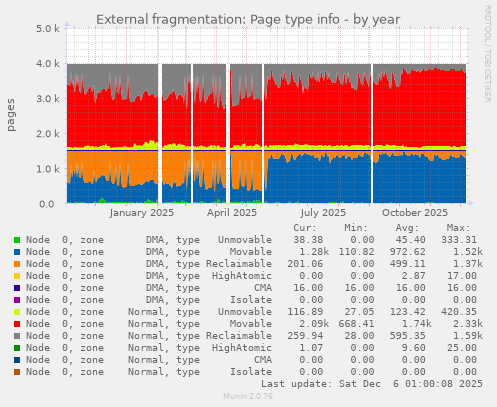Click the dark green Normal HighAtomic legend swatch
The width and height of the screenshot is (497, 407).
pos(17,348)
